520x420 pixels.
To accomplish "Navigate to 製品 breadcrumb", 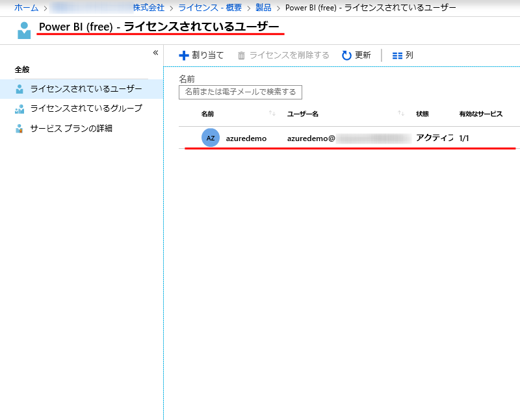I will tap(263, 8).
